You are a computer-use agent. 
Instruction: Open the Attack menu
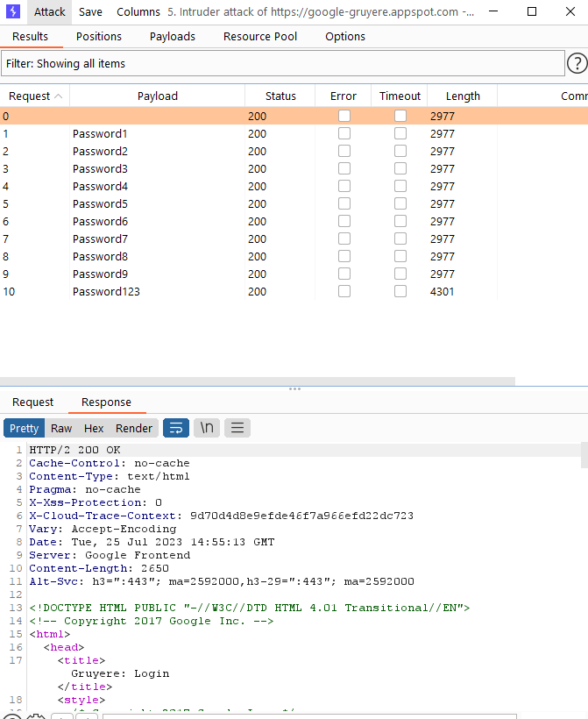tap(50, 12)
